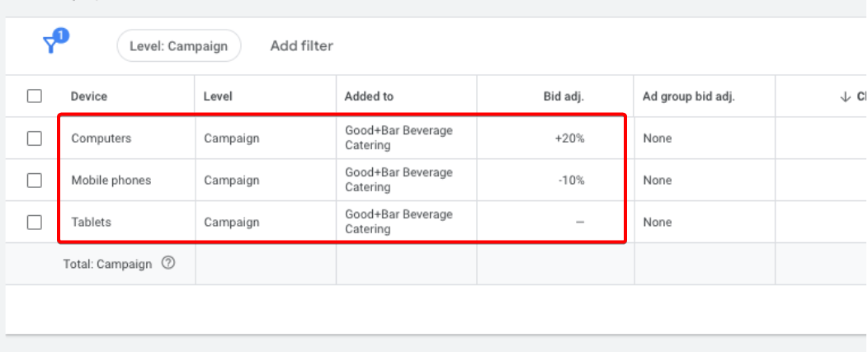This screenshot has width=868, height=352.
Task: Click the Ad group bid adj. header
Action: click(689, 96)
